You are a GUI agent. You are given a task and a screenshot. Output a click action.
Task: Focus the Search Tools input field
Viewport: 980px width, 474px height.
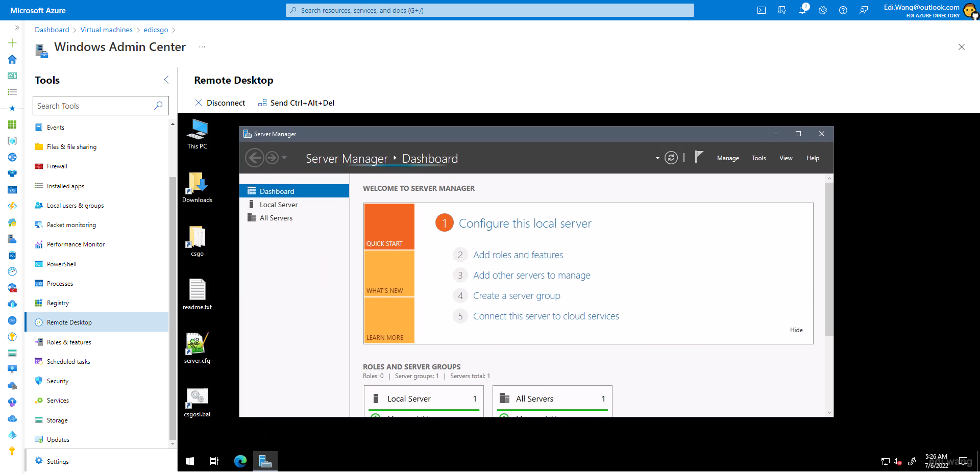101,106
